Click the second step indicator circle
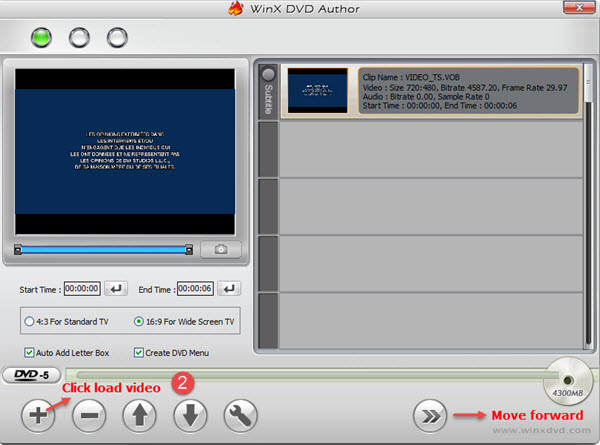 click(79, 37)
